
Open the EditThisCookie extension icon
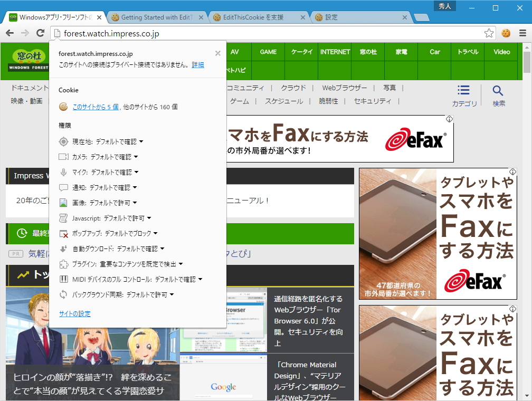click(506, 33)
